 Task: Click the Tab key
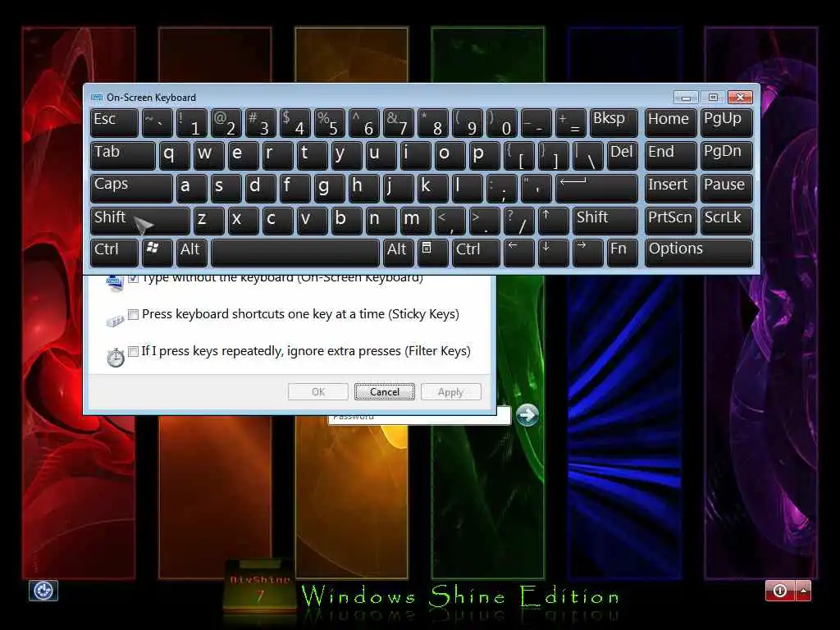(123, 155)
